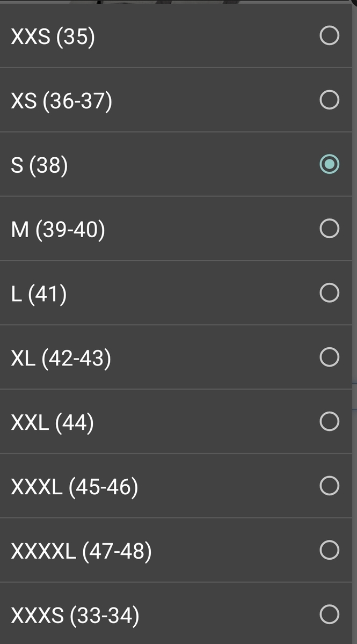Choose the XXXS (33-34) radio button
The height and width of the screenshot is (644, 357).
pos(329,614)
